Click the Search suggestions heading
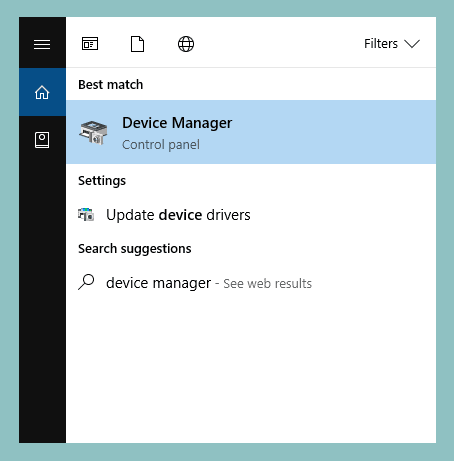This screenshot has height=461, width=454. click(135, 249)
